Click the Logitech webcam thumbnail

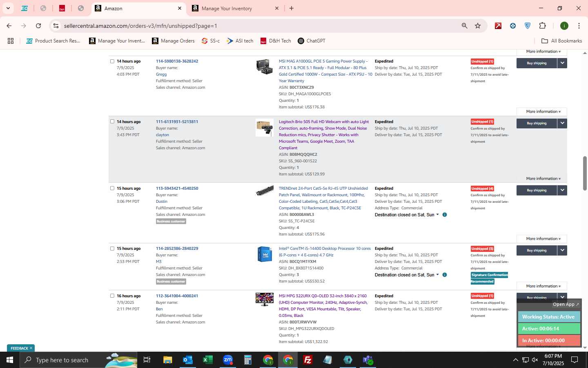click(x=264, y=128)
